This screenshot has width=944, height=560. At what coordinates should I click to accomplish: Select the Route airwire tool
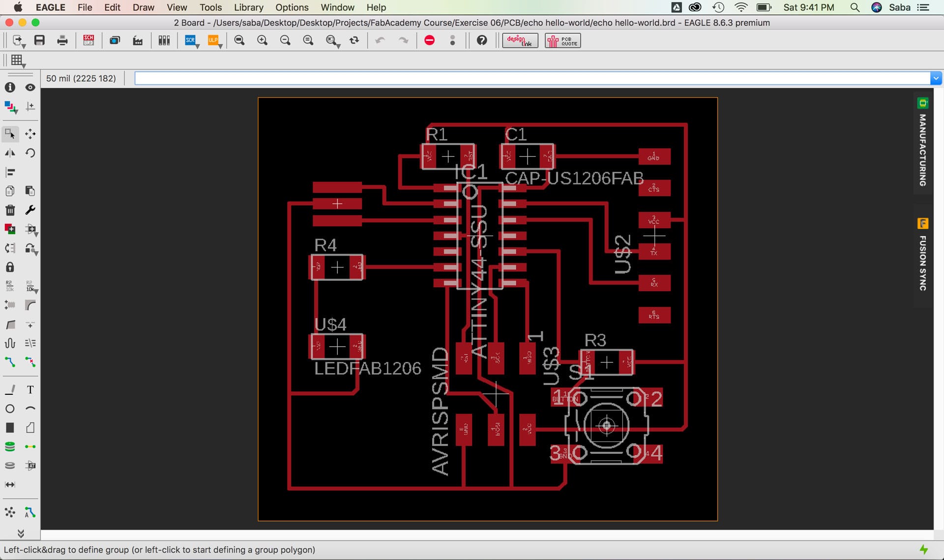10,362
